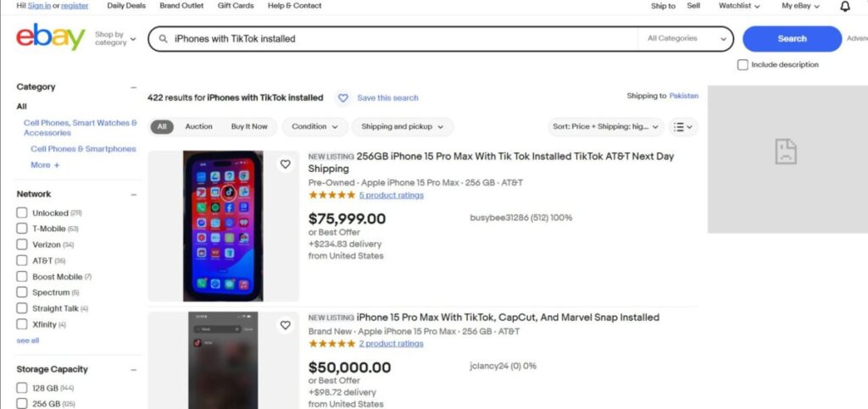The height and width of the screenshot is (409, 868).
Task: Add the $50,000 iPhone listing to watchlist
Action: 286,325
